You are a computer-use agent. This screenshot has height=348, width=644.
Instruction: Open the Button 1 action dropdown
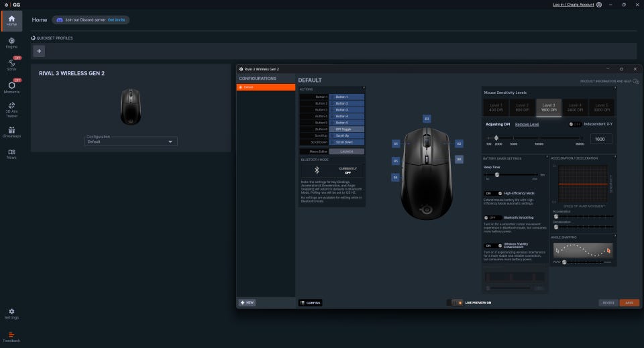coord(346,97)
